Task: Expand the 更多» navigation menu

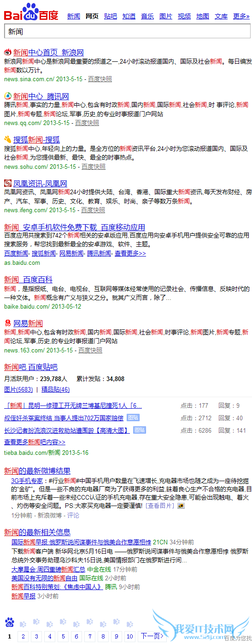Action: pyautogui.click(x=241, y=16)
